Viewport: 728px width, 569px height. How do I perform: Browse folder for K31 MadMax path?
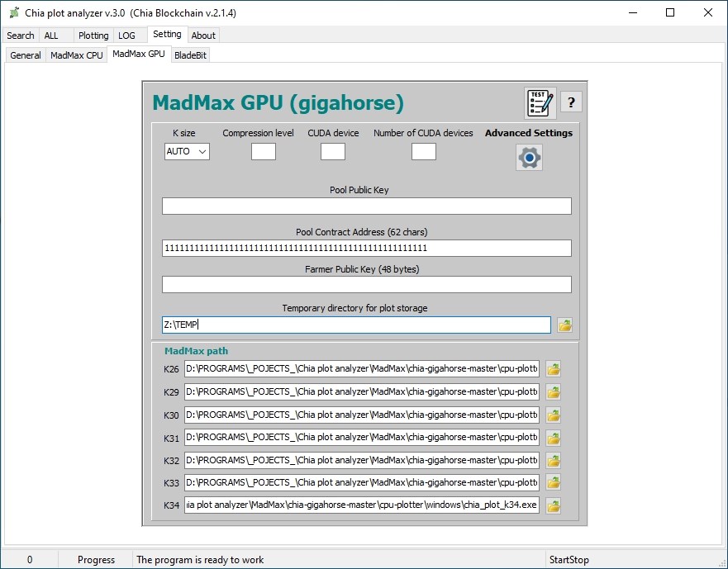[554, 437]
